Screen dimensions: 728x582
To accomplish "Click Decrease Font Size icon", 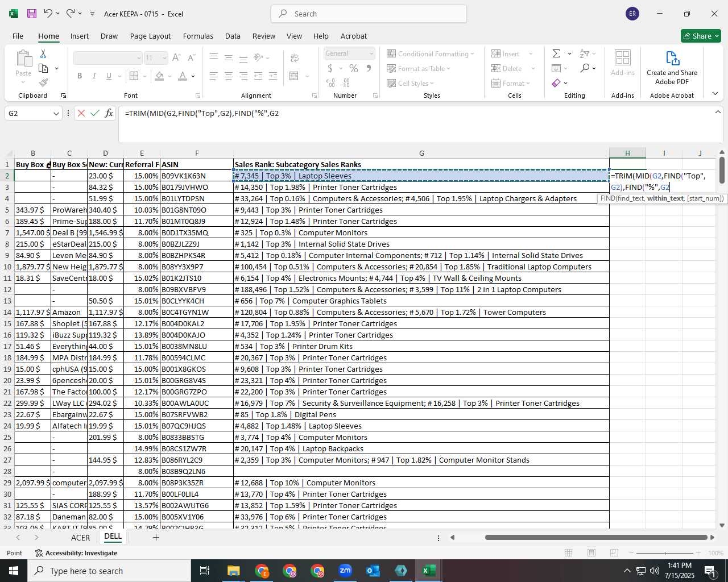I will click(x=191, y=57).
